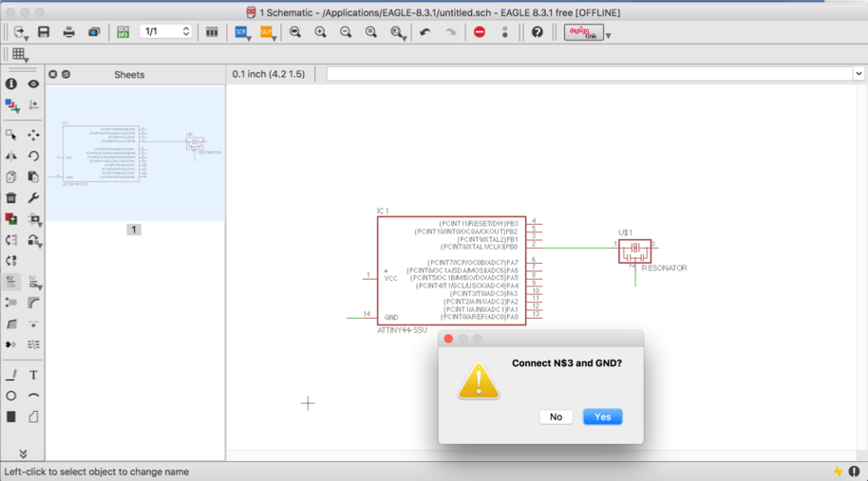Image resolution: width=868 pixels, height=481 pixels.
Task: Open the layer Display settings tool
Action: coord(11,105)
